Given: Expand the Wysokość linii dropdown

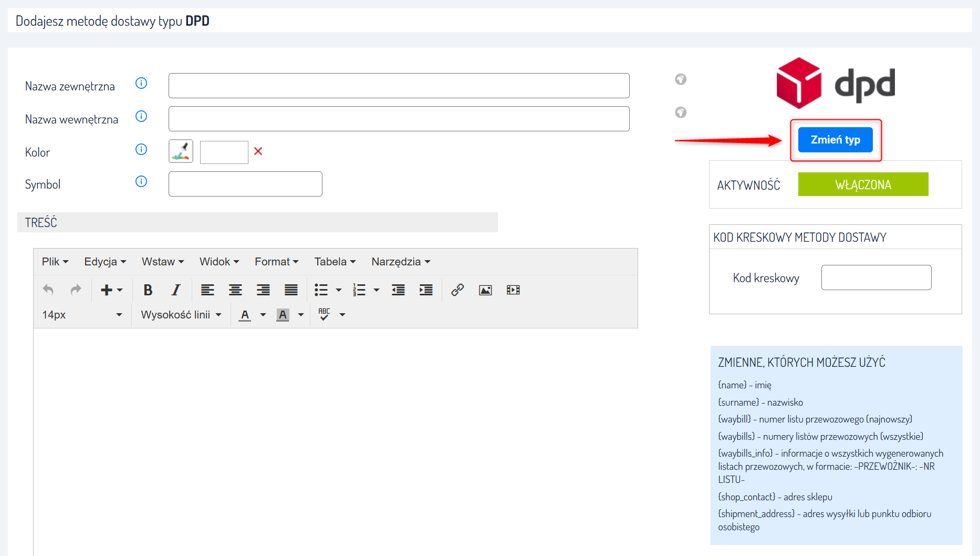Looking at the screenshot, I should pos(181,315).
